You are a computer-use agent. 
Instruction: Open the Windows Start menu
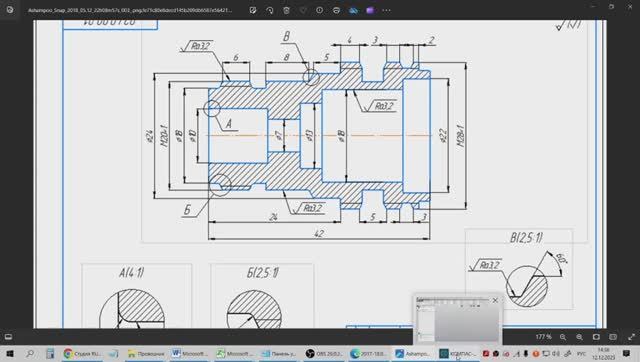[x=10, y=353]
